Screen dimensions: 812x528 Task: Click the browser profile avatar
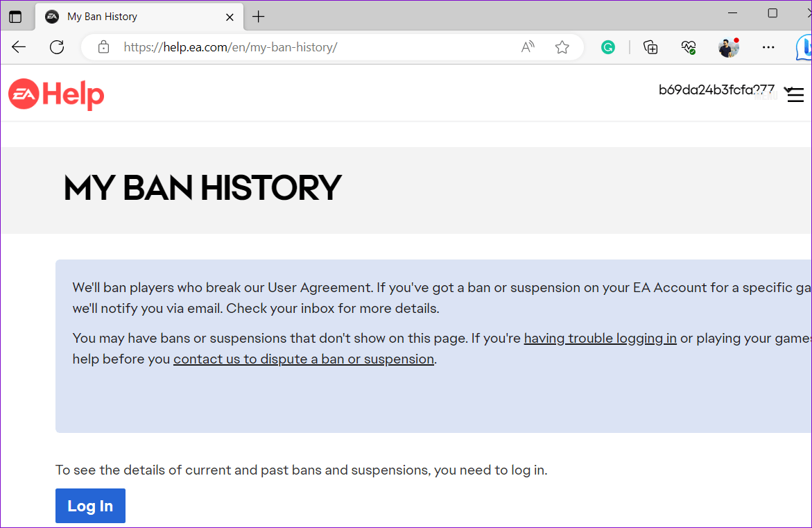pyautogui.click(x=729, y=47)
